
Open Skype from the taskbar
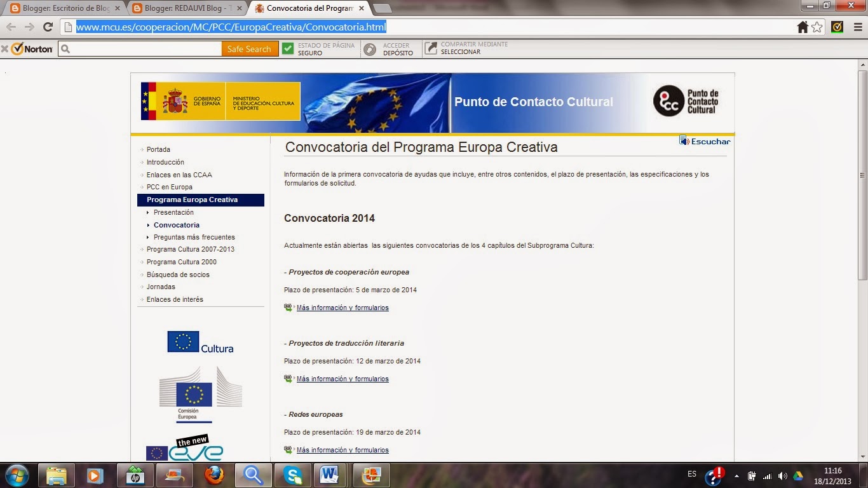tap(293, 475)
